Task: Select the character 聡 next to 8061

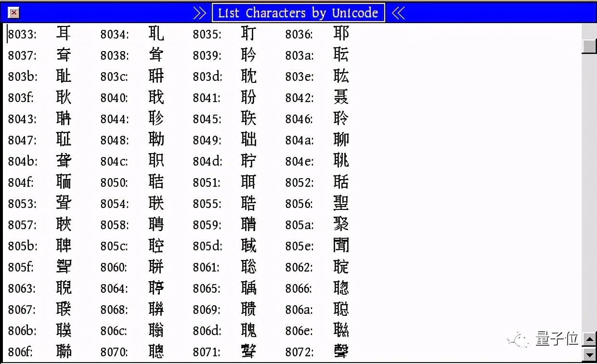Action: click(x=248, y=267)
